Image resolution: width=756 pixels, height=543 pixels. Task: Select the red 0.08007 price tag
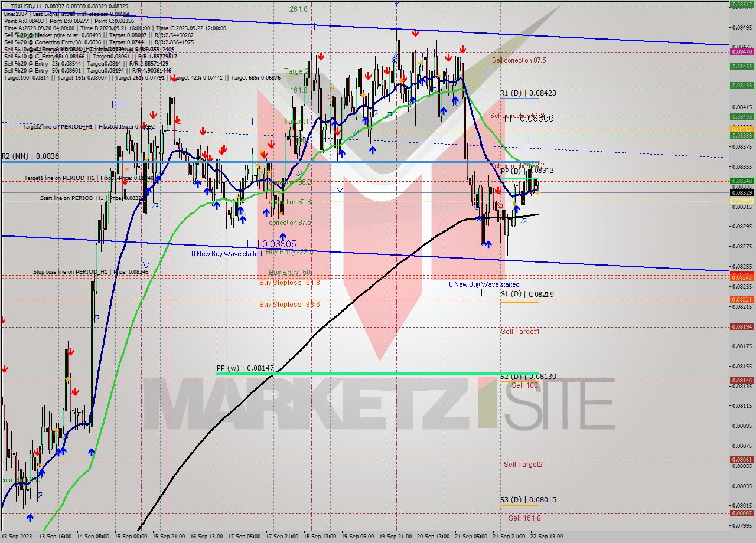742,513
